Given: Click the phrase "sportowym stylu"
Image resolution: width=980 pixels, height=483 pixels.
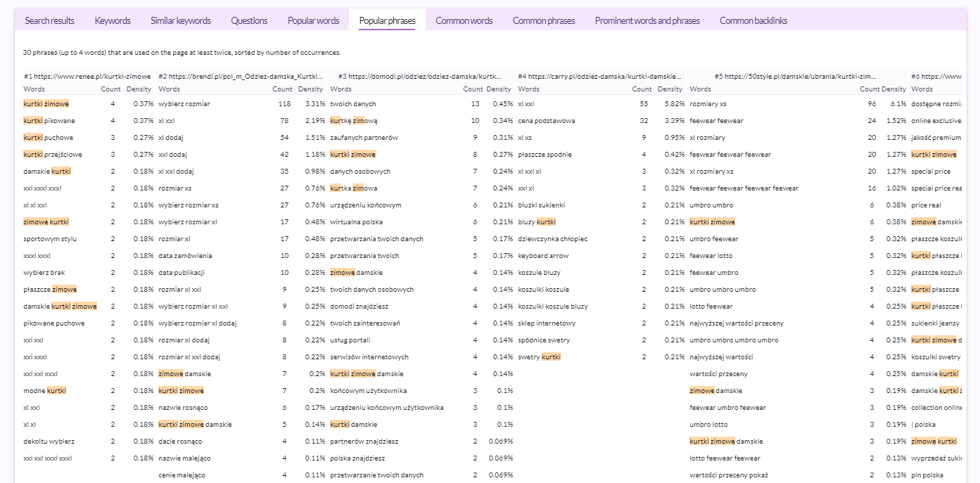Looking at the screenshot, I should 50,239.
